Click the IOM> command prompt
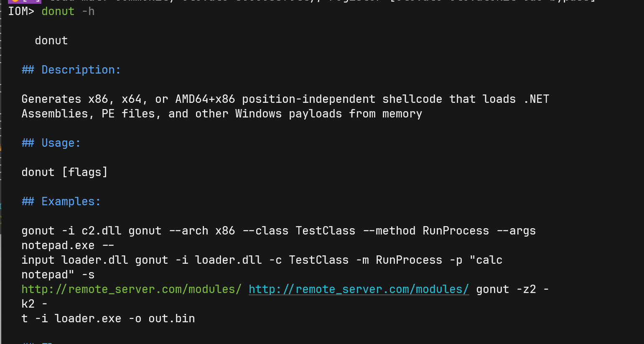Screen dimensions: 644x344 (x=21, y=11)
